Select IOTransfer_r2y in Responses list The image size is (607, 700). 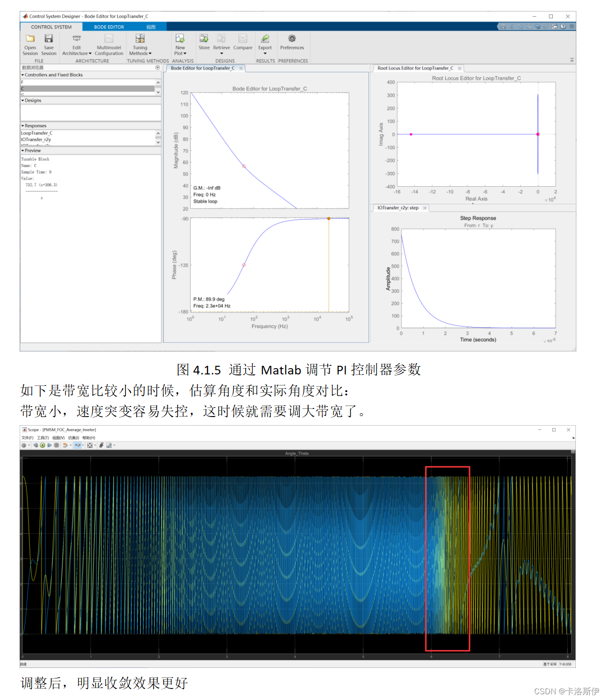pyautogui.click(x=88, y=139)
